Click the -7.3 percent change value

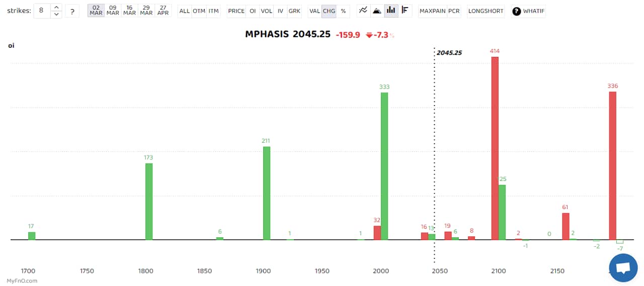[381, 35]
